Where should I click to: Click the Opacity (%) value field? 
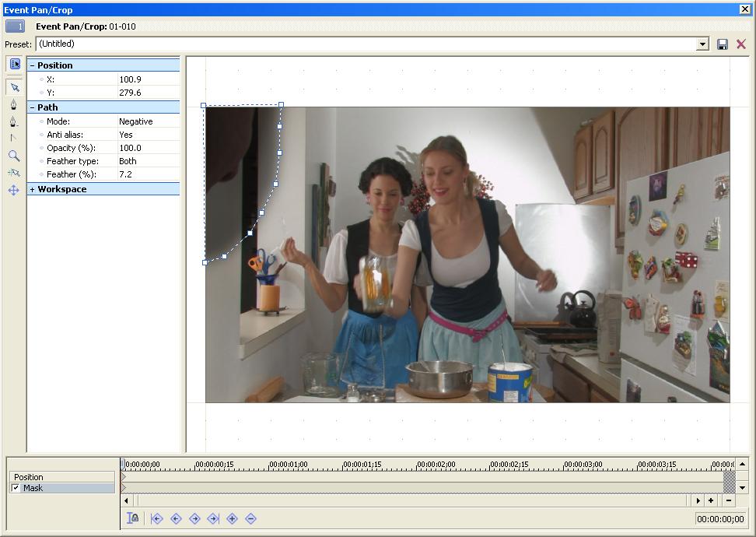[x=148, y=148]
